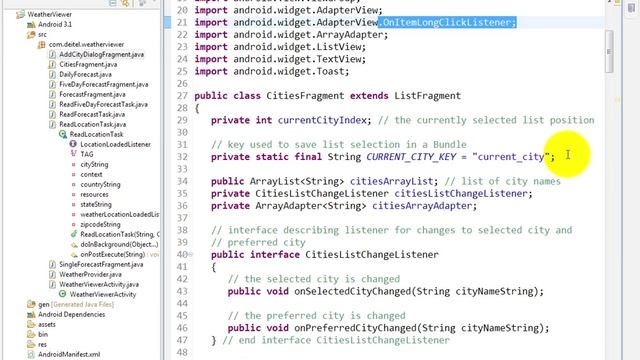The width and height of the screenshot is (640, 360).
Task: Click the res folder icon
Action: 31,344
